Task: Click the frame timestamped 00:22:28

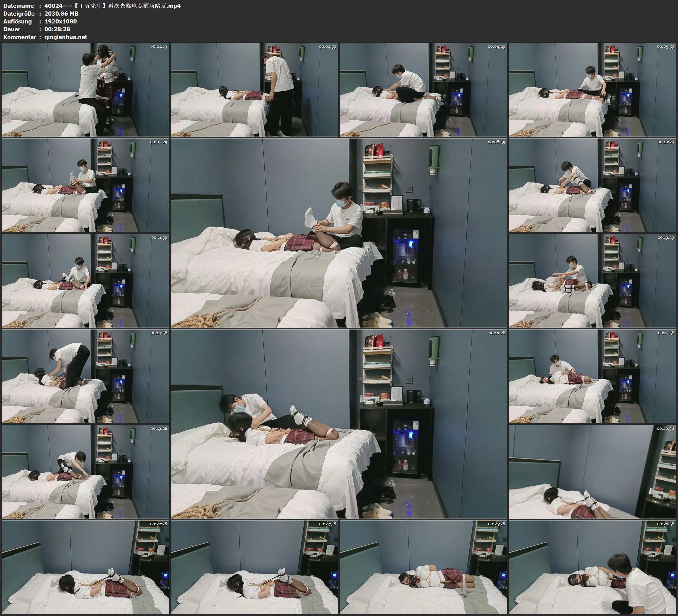Action: (x=85, y=567)
